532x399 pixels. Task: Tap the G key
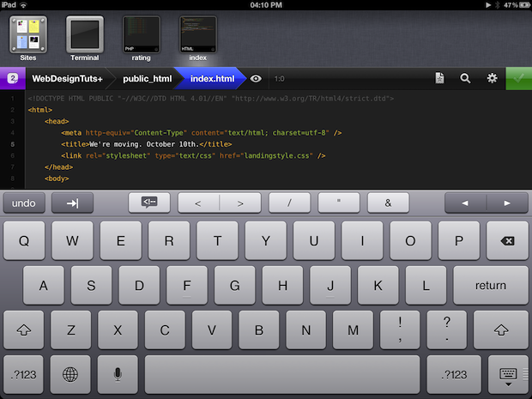pyautogui.click(x=235, y=286)
